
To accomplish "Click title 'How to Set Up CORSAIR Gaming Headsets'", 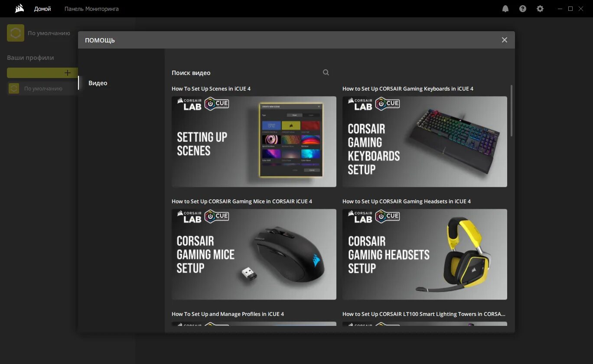I will [407, 201].
